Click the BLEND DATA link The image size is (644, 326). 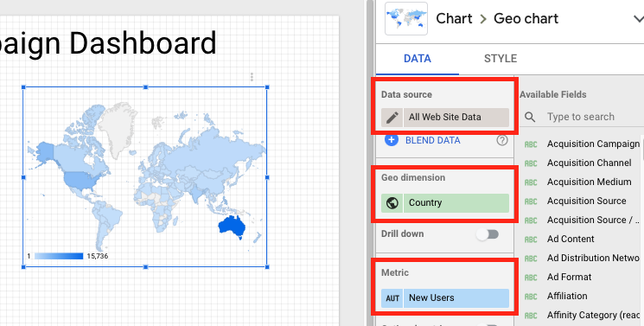click(433, 141)
